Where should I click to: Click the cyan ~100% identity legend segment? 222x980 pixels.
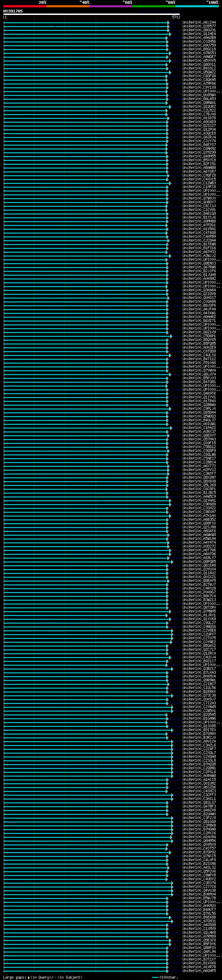197,6
